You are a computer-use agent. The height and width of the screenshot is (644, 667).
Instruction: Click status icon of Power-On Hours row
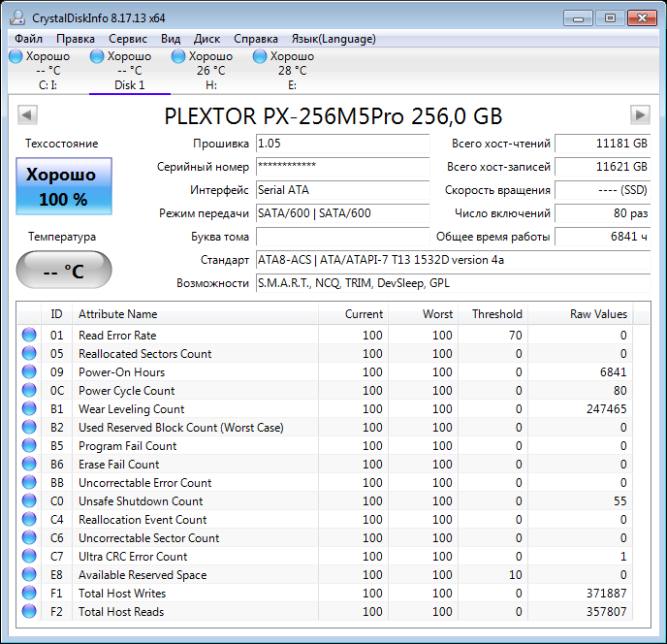coord(29,371)
